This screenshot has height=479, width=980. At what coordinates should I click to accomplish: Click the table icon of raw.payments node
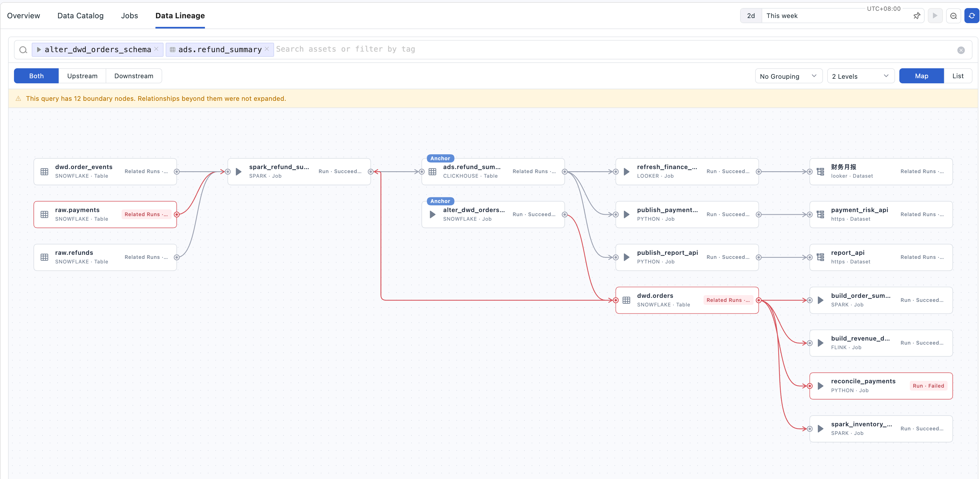(45, 215)
